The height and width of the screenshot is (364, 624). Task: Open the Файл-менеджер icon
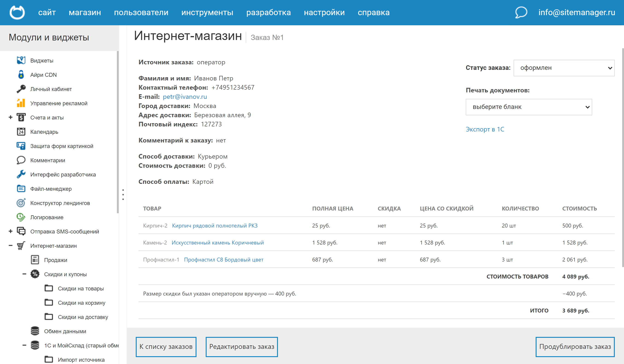(x=21, y=188)
